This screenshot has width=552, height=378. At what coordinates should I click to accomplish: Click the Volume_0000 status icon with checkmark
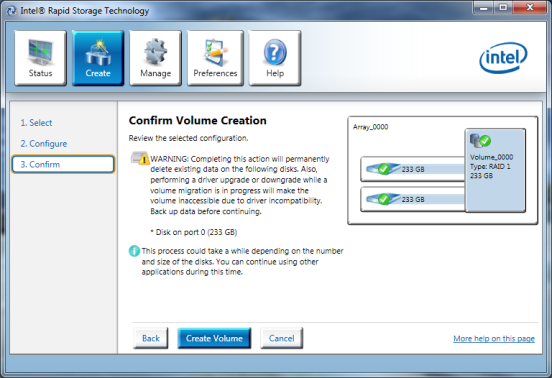(480, 141)
